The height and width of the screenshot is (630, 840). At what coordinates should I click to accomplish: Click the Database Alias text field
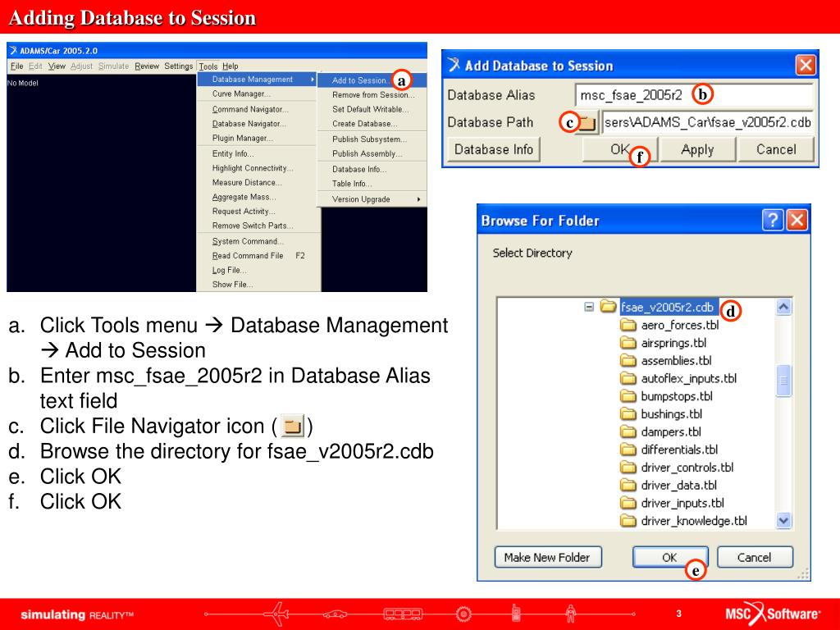(x=694, y=95)
